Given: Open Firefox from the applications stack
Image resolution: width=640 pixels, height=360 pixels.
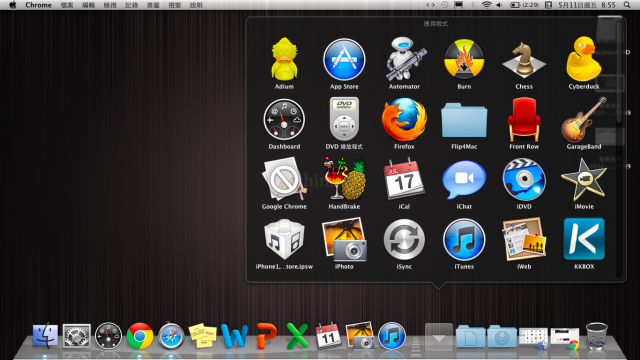Looking at the screenshot, I should tap(404, 120).
